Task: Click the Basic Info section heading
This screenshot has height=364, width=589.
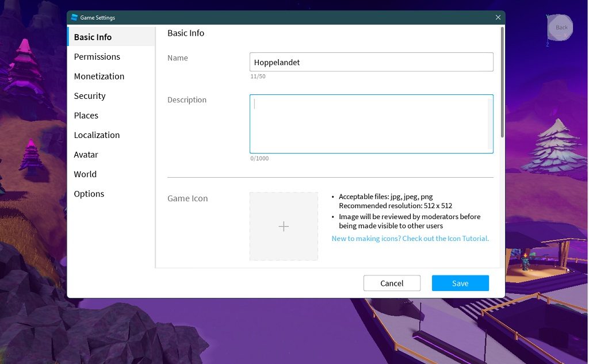Action: click(186, 33)
